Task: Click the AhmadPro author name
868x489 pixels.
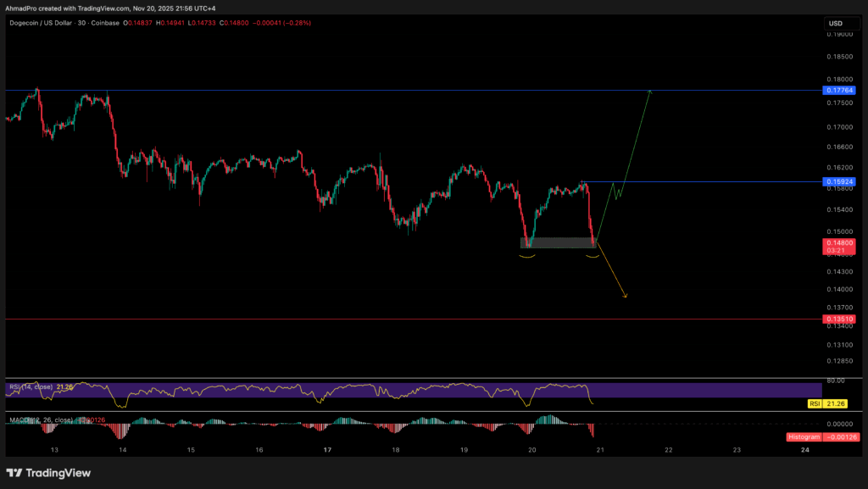Action: pyautogui.click(x=20, y=8)
